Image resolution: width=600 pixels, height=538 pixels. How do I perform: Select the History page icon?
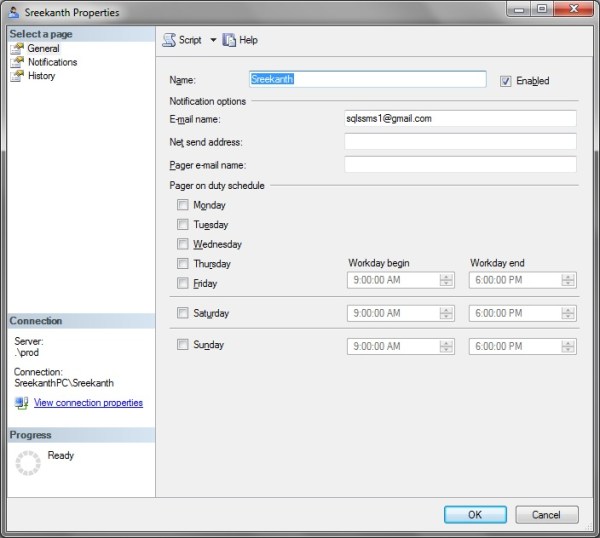pos(17,76)
